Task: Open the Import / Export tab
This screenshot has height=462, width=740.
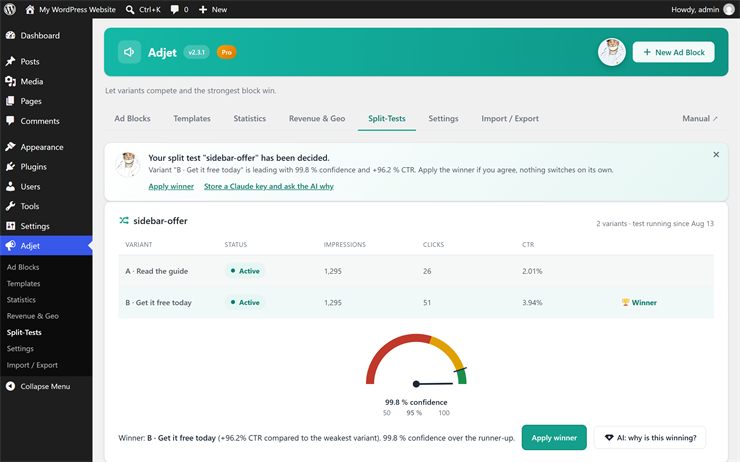Action: (510, 118)
